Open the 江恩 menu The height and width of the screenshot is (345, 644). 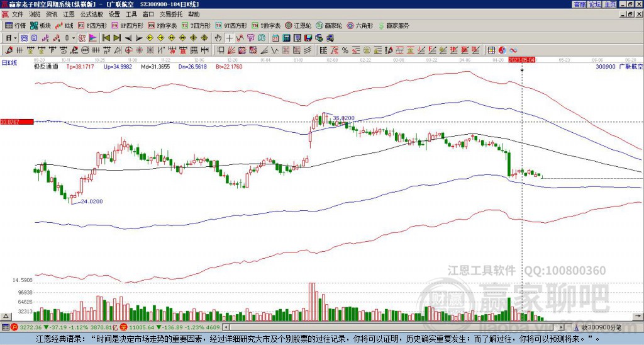point(69,14)
